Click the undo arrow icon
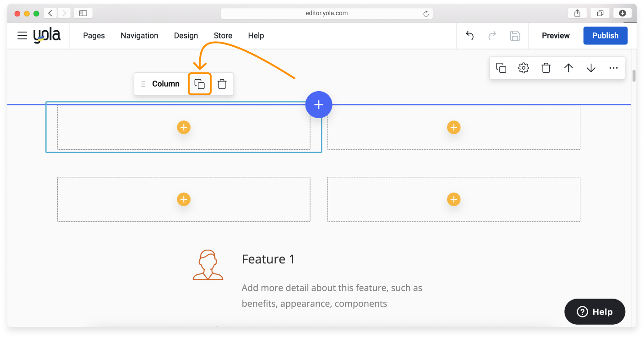644x338 pixels. [x=469, y=36]
